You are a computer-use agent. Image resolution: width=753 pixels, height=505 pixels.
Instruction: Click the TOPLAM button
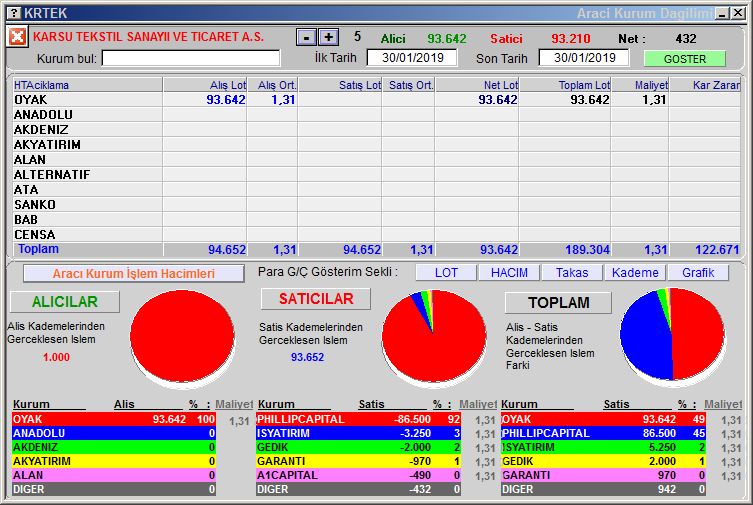(x=559, y=303)
